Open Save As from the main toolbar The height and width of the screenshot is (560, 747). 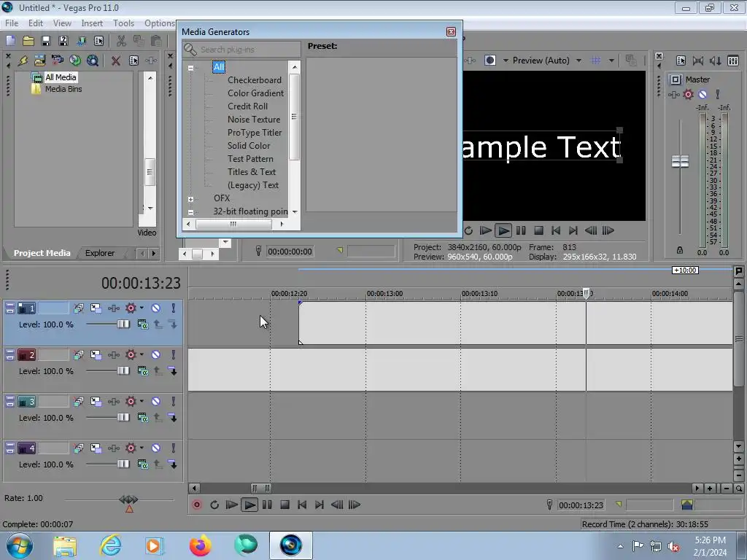point(63,41)
